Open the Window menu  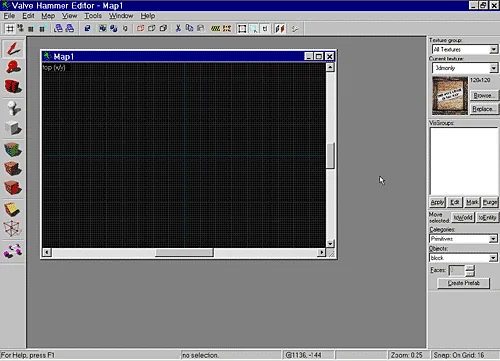[121, 16]
